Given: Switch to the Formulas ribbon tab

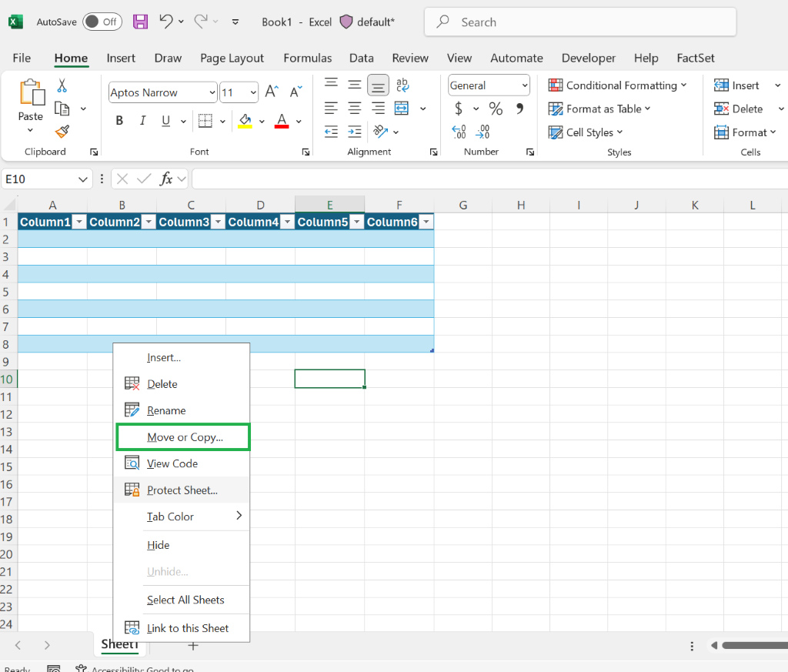Looking at the screenshot, I should [307, 58].
